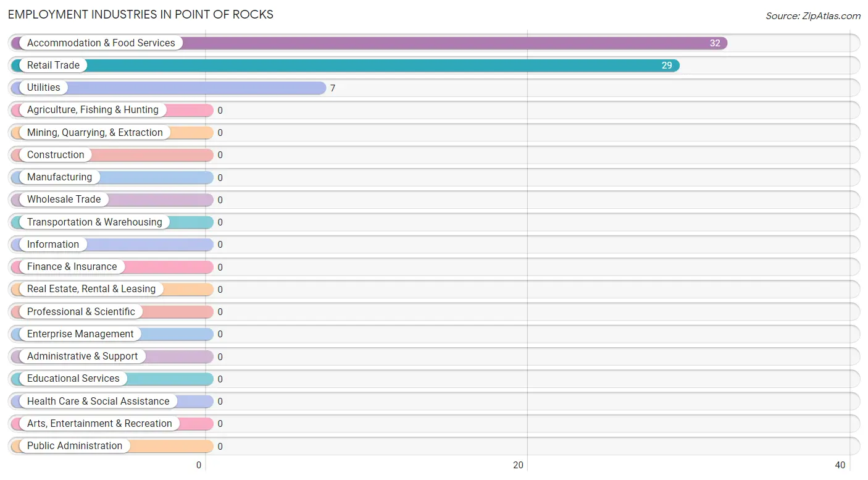The width and height of the screenshot is (868, 480).
Task: Click the Accommodation & Food Services label
Action: [101, 43]
